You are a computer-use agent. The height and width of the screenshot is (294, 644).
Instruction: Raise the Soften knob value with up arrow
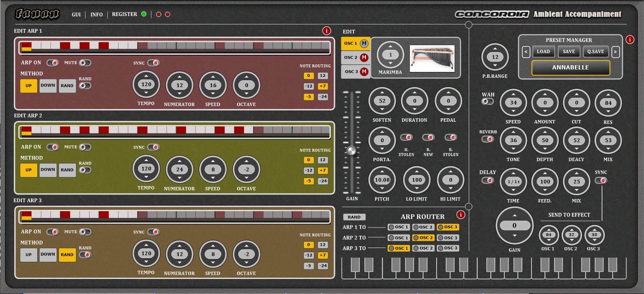pos(382,93)
